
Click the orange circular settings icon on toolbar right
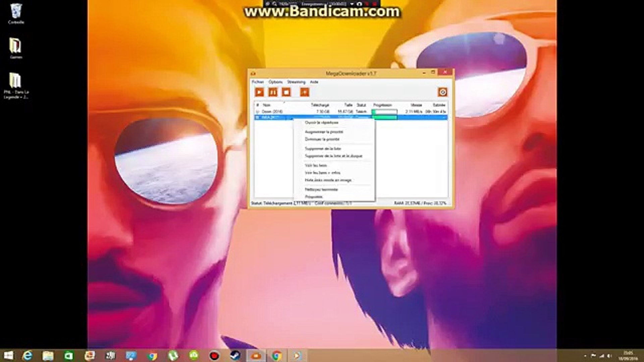click(x=442, y=92)
